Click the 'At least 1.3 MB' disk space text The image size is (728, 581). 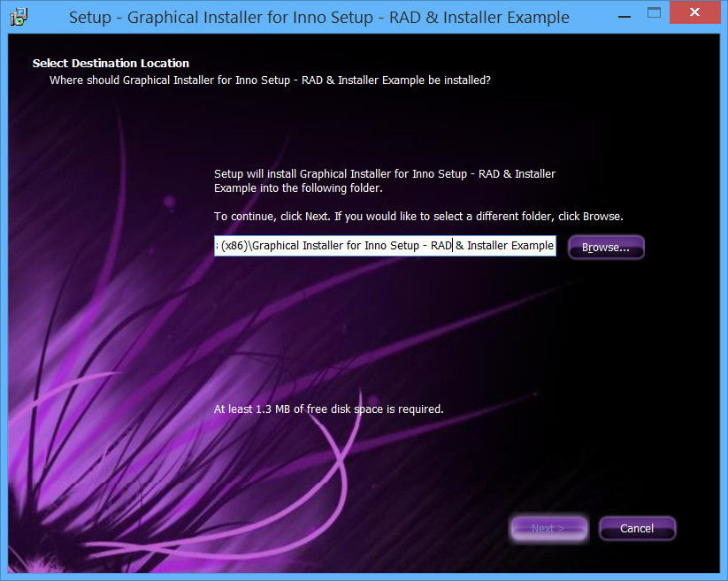coord(329,409)
